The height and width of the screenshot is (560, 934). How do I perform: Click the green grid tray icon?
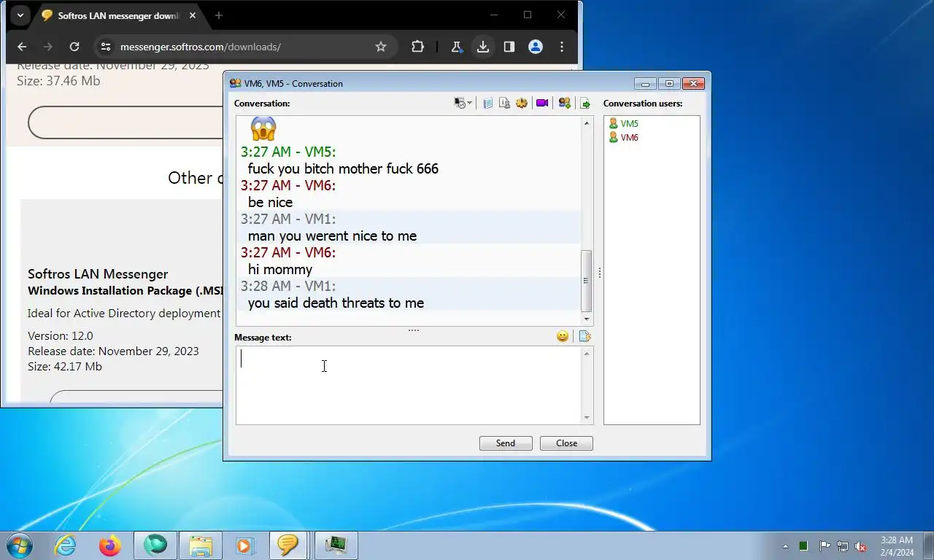pos(803,546)
